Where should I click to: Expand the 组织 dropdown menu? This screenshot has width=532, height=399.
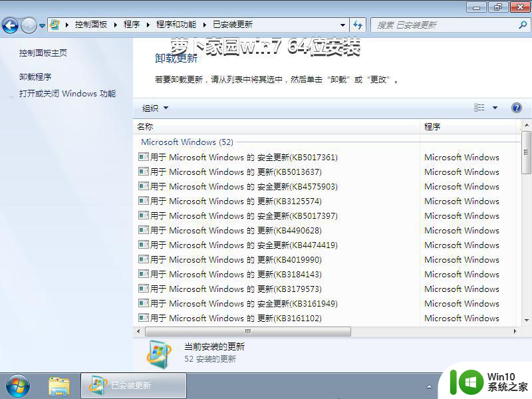[155, 108]
